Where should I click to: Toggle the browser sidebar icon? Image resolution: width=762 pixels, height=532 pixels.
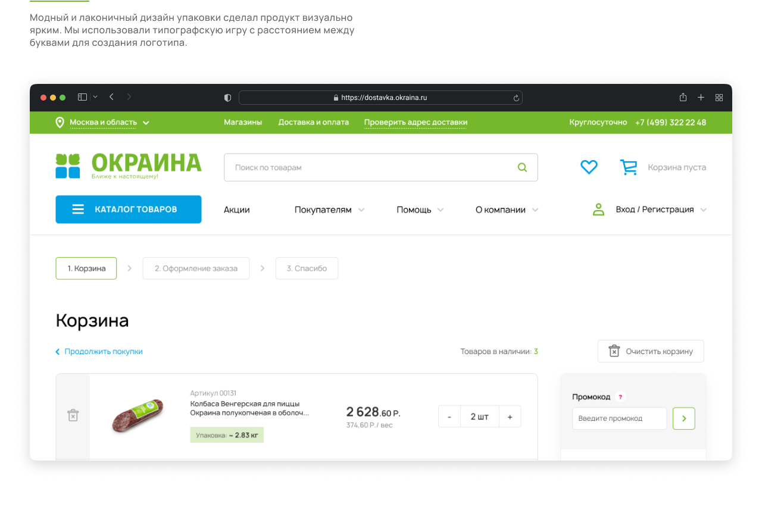pos(83,97)
